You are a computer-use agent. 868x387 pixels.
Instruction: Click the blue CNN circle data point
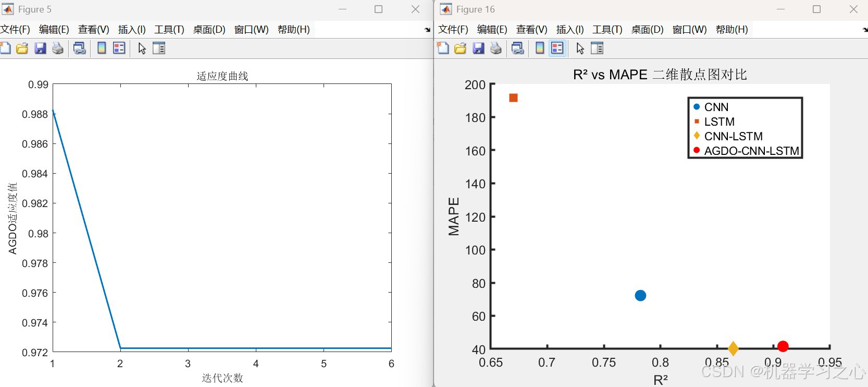(x=640, y=296)
